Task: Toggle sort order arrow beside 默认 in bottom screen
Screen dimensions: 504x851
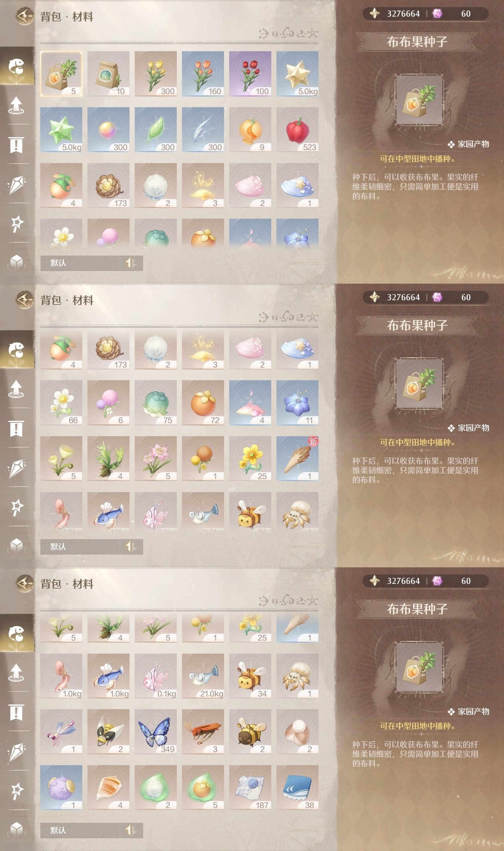Action: [x=130, y=830]
